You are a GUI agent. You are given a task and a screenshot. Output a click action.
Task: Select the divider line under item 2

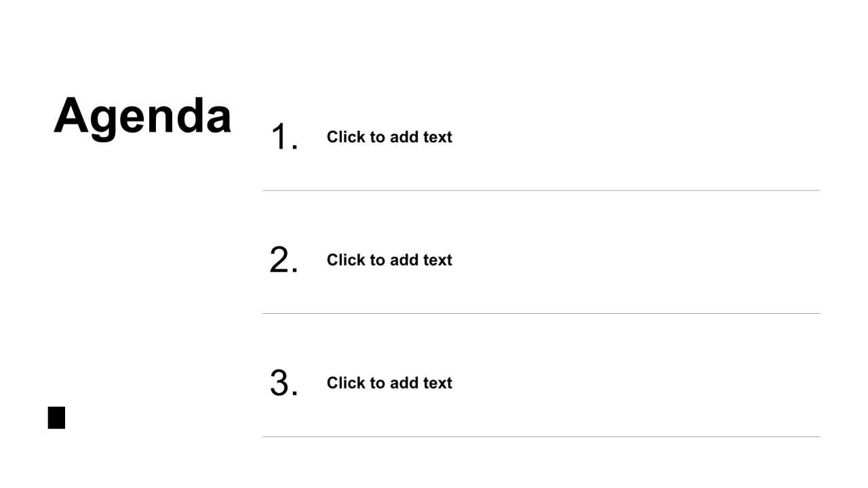tap(541, 313)
